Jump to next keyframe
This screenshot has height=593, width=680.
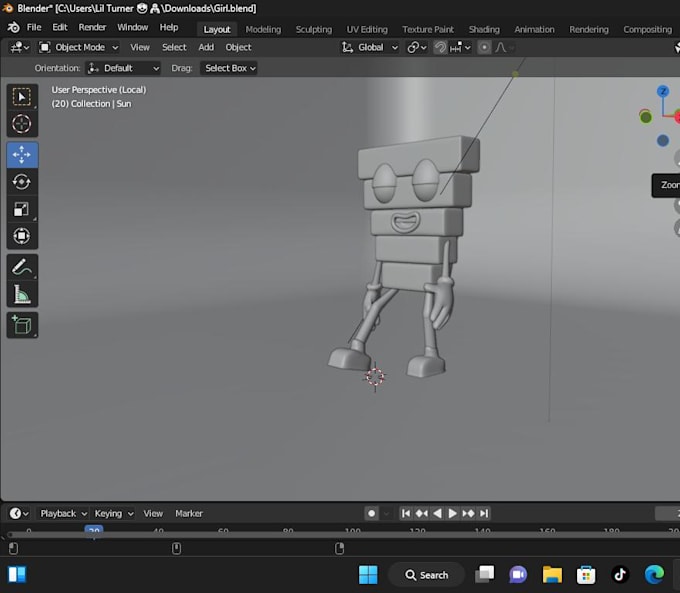click(x=468, y=514)
